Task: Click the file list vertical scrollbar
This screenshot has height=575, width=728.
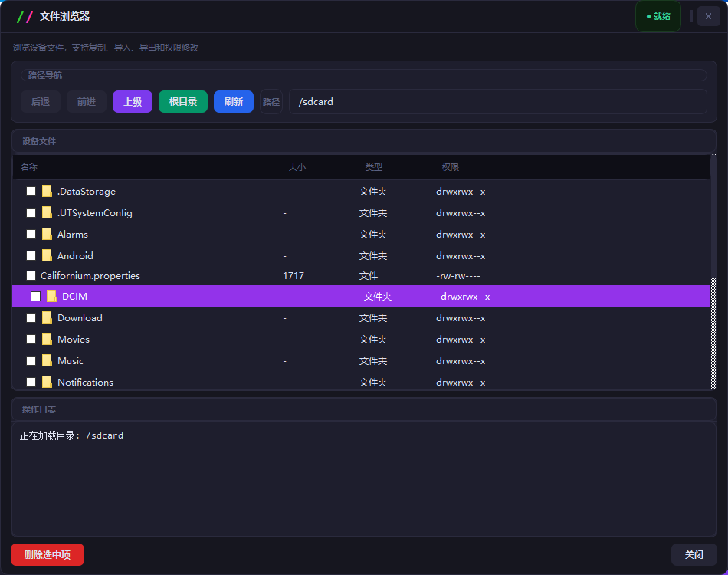Action: [713, 333]
